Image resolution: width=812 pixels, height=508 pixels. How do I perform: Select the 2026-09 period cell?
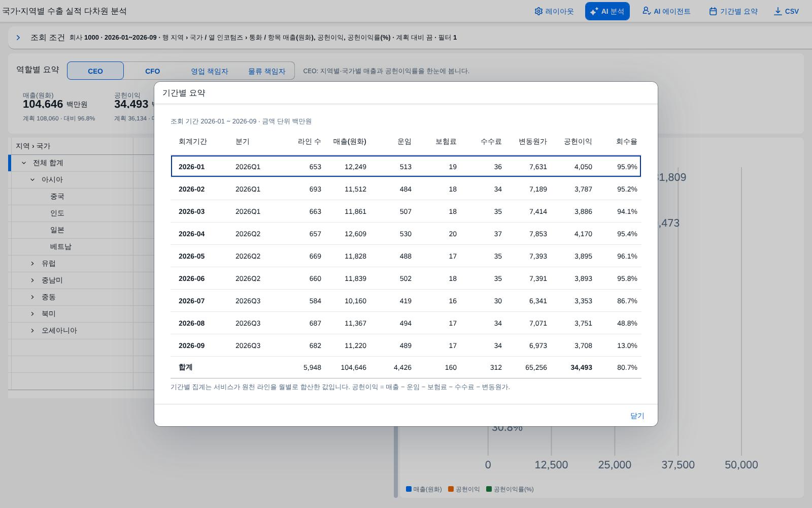[191, 345]
